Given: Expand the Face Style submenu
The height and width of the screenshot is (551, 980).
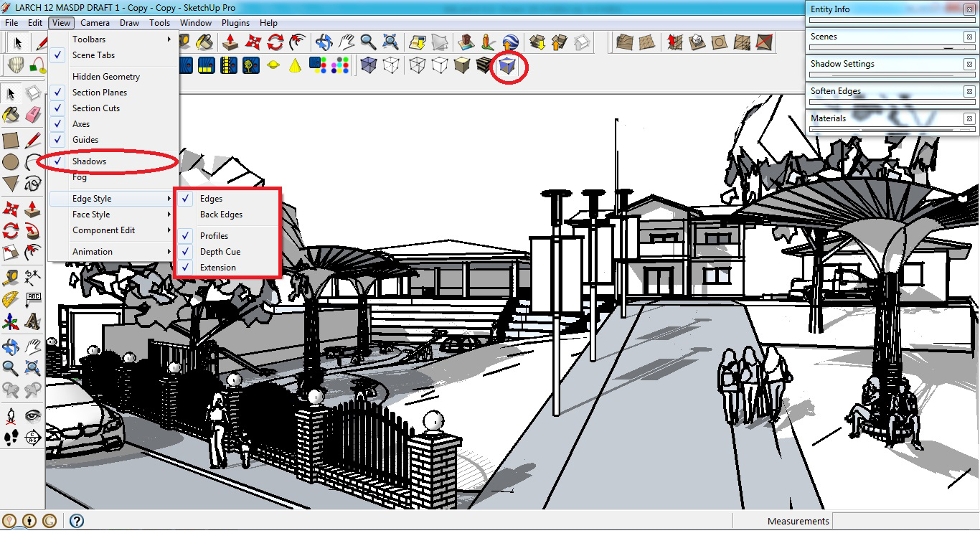Looking at the screenshot, I should pos(91,214).
